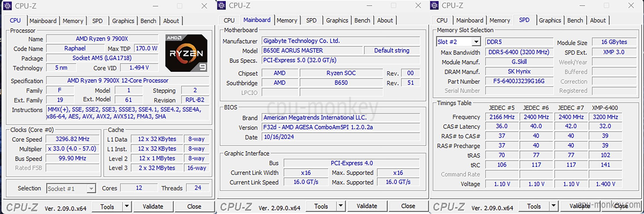Screen dimensions: 644x214
Task: Click the SK Hynix DRAM manufacturer field
Action: pos(519,71)
